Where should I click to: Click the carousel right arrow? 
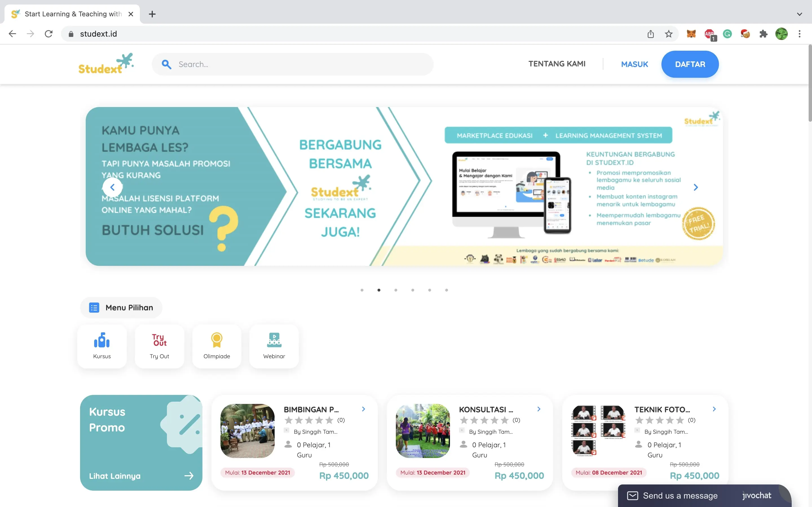pyautogui.click(x=696, y=187)
